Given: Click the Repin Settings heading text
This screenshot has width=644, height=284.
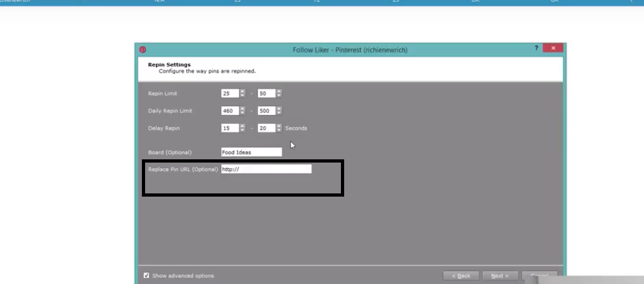Looking at the screenshot, I should tap(170, 64).
